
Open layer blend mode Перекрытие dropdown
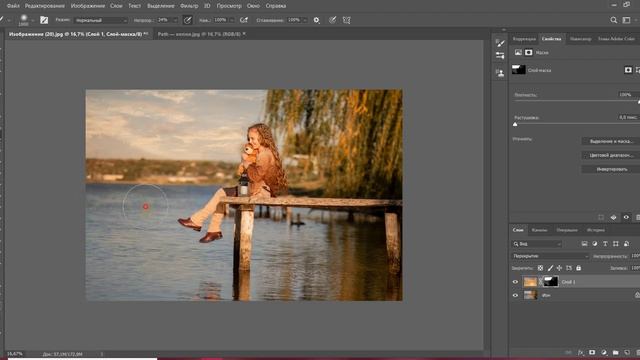pyautogui.click(x=550, y=256)
